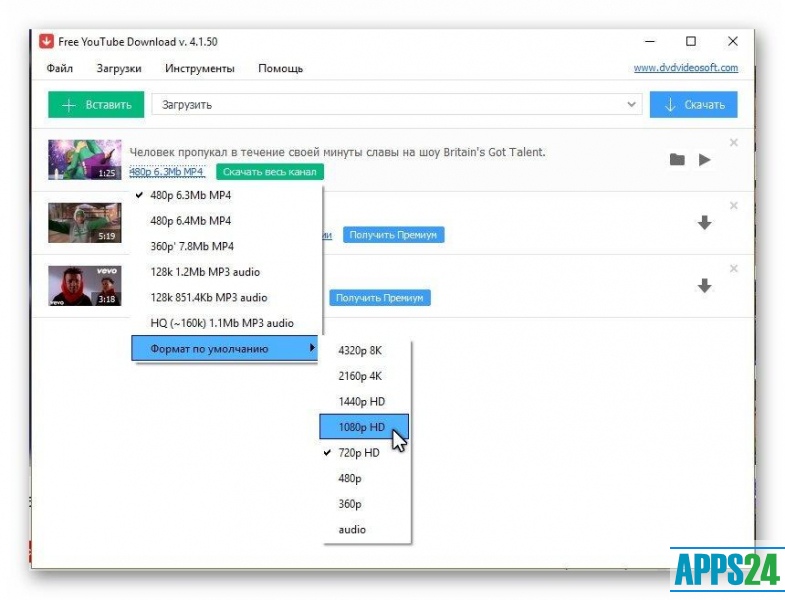Remove the 5:19 video from the list

click(733, 206)
